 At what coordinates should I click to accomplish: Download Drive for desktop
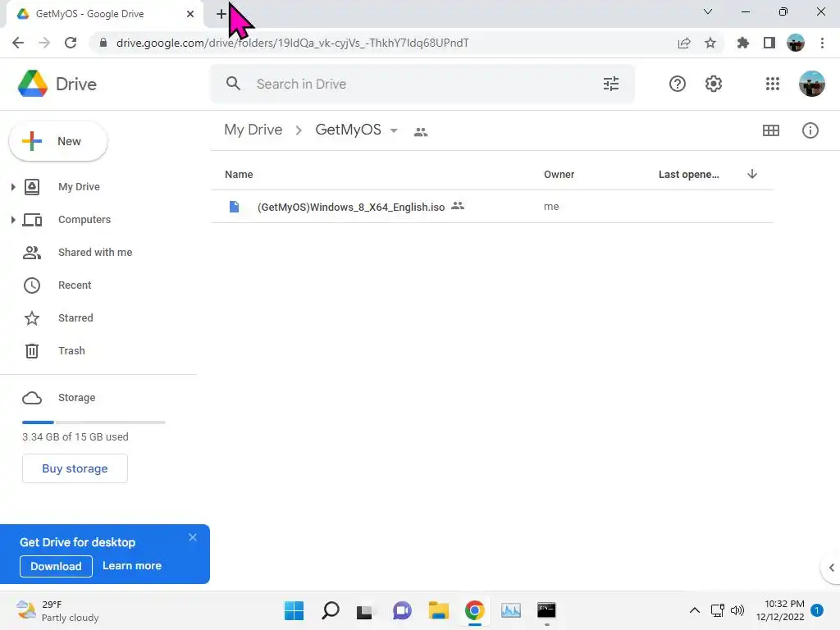tap(56, 566)
